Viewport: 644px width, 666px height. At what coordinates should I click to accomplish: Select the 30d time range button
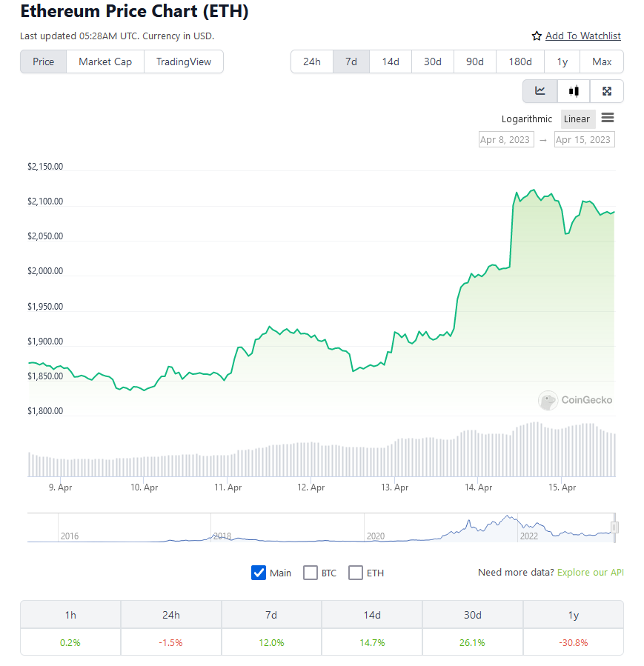432,61
